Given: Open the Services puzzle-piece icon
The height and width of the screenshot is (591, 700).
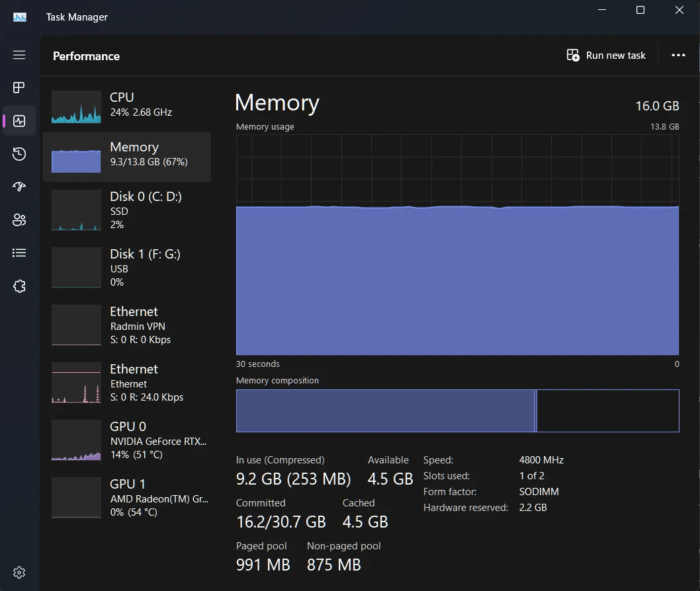Looking at the screenshot, I should point(19,286).
